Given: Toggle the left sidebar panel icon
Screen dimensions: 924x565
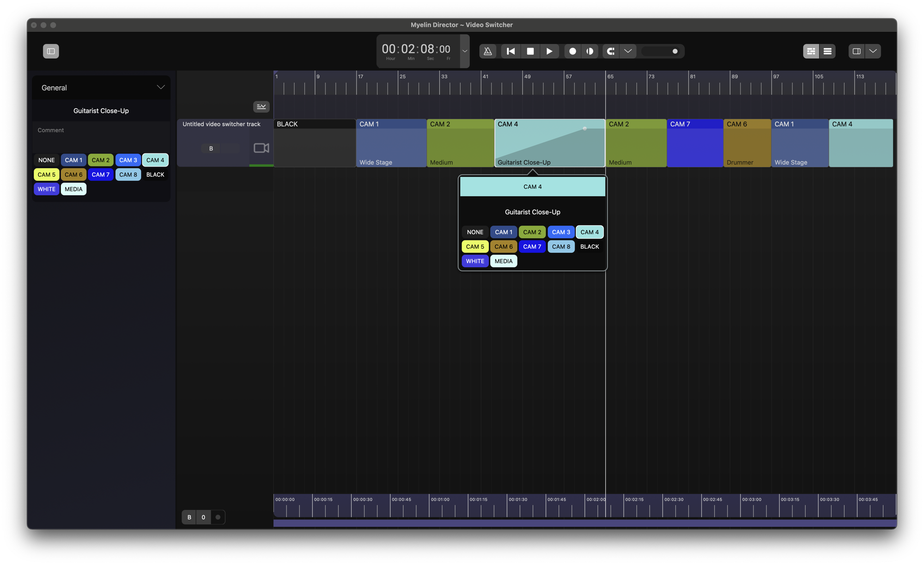Looking at the screenshot, I should (51, 51).
